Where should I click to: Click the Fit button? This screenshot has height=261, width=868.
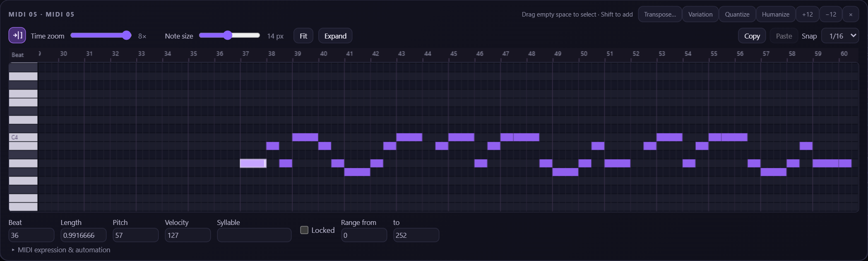303,36
